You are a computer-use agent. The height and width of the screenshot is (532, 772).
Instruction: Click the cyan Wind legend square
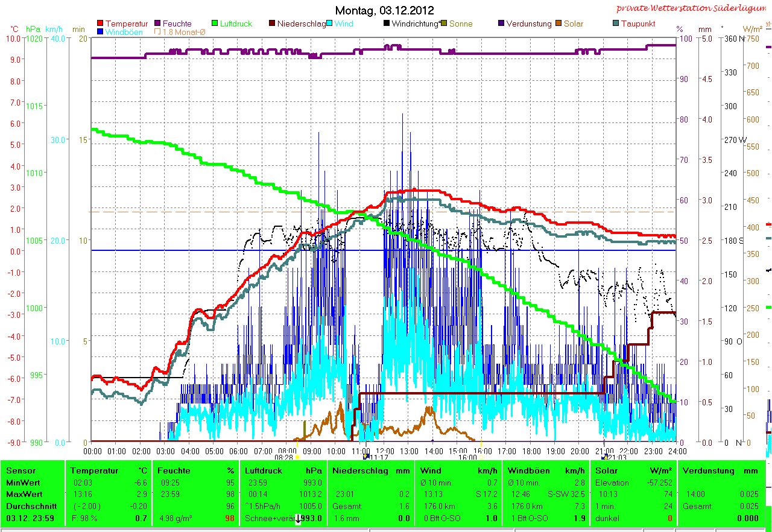coord(330,24)
